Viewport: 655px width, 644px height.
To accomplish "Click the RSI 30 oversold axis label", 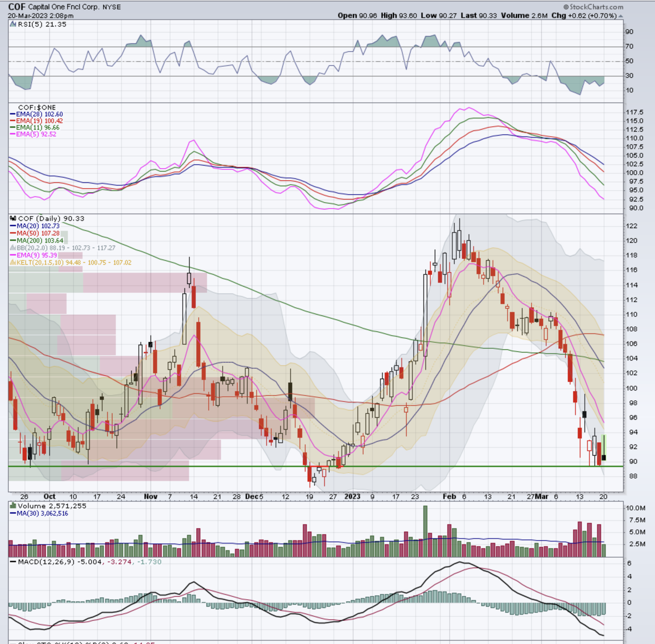I will coord(630,76).
